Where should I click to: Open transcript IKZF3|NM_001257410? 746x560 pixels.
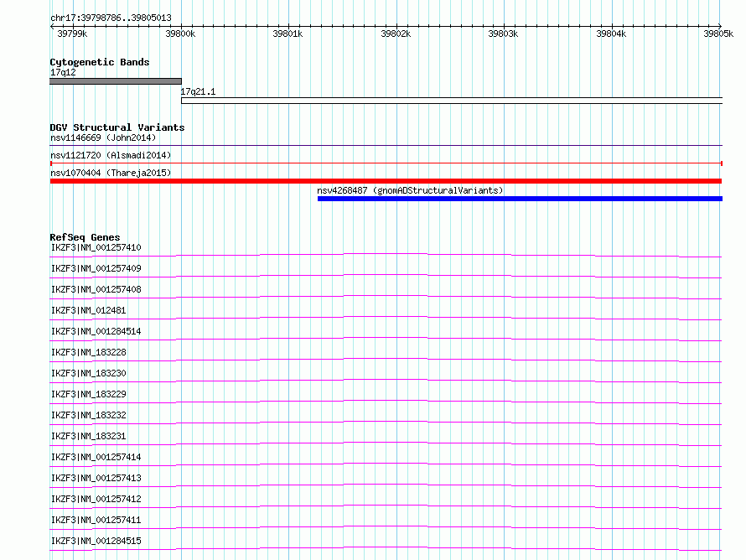click(x=96, y=247)
